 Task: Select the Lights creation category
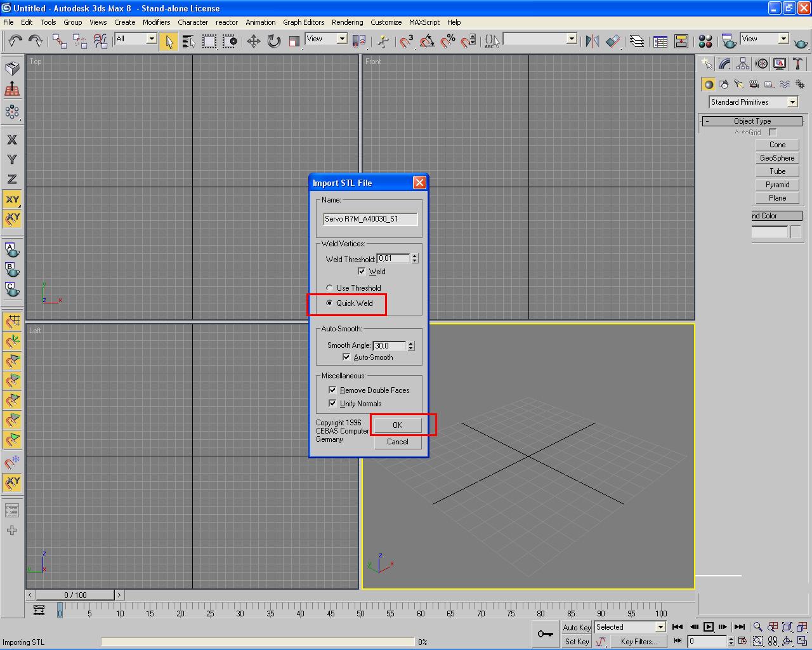pyautogui.click(x=738, y=84)
